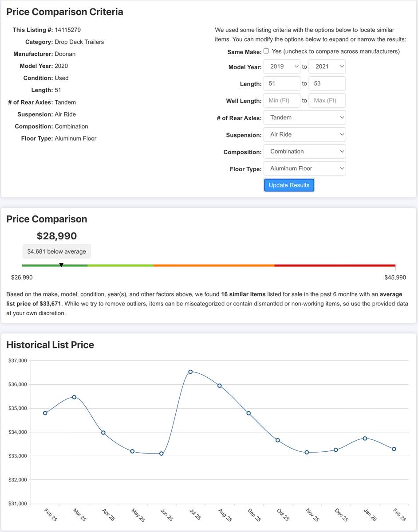
Task: Open the Floor Type Aluminum Floor dropdown
Action: click(304, 168)
